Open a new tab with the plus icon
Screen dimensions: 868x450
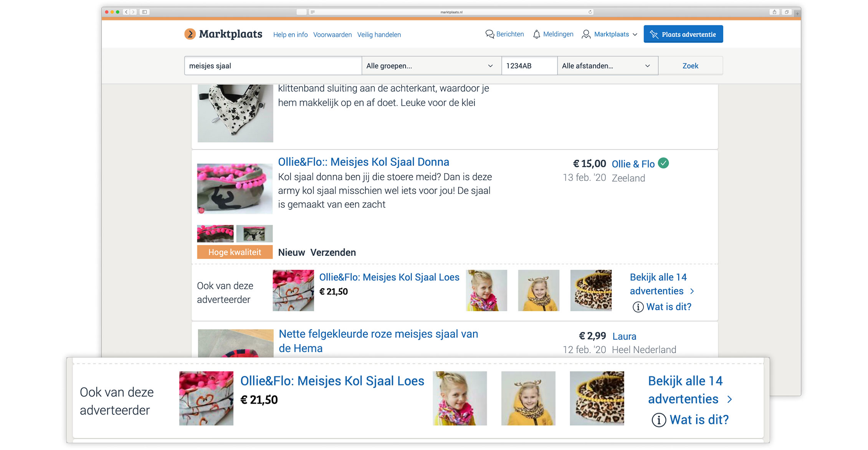[x=797, y=13]
